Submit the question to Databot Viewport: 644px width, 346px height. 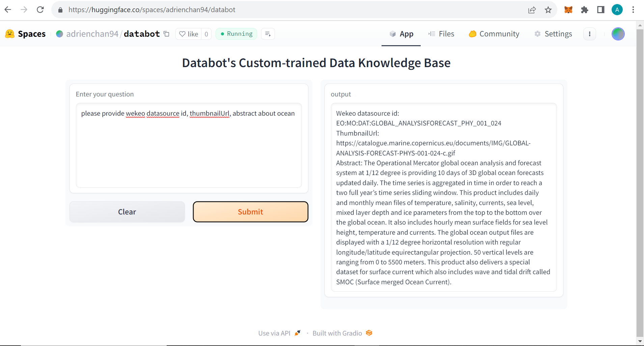point(251,212)
